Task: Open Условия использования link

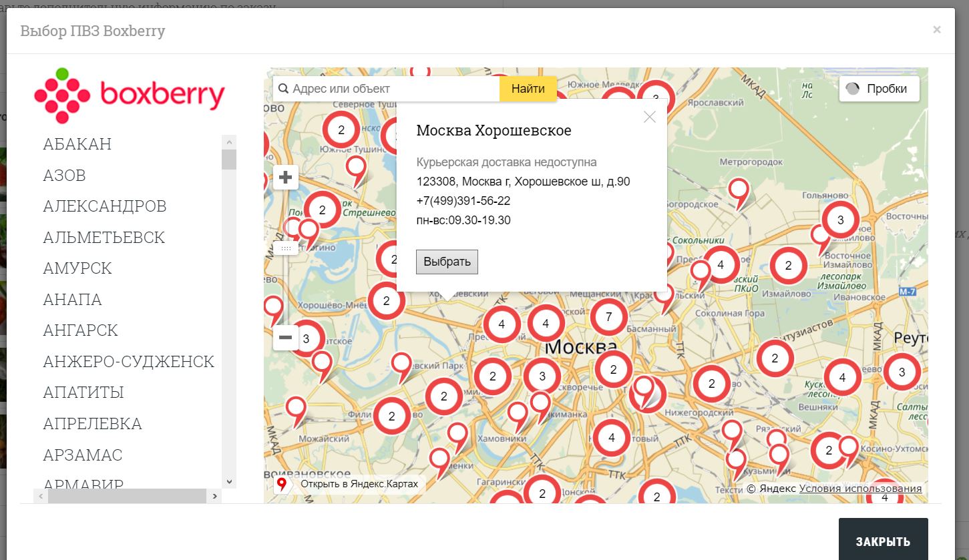Action: [860, 489]
